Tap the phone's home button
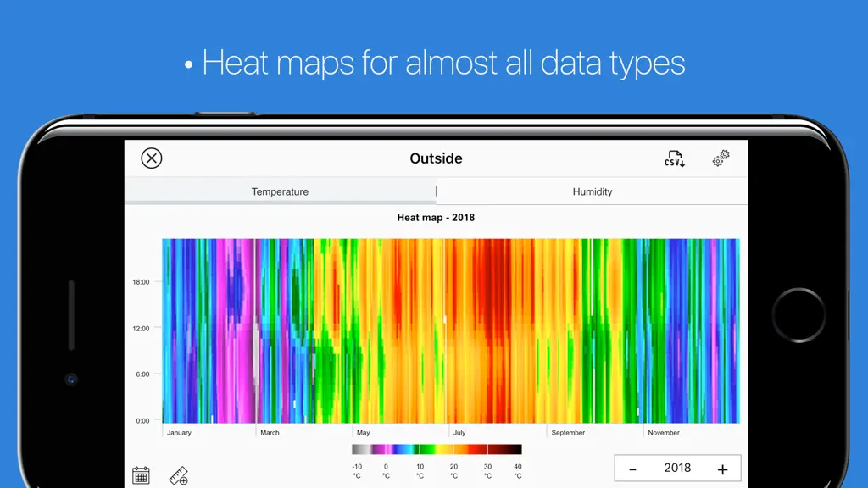Screen dimensions: 868x488 pyautogui.click(x=798, y=315)
